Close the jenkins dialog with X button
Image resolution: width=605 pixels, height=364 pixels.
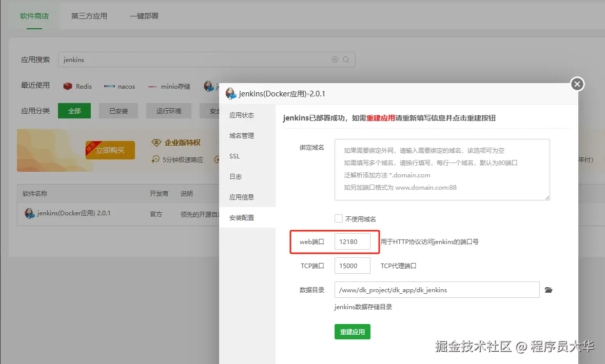click(x=577, y=84)
